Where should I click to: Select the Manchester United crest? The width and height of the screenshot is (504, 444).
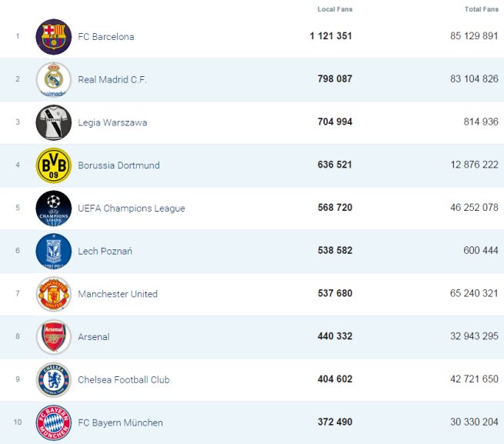tap(53, 294)
